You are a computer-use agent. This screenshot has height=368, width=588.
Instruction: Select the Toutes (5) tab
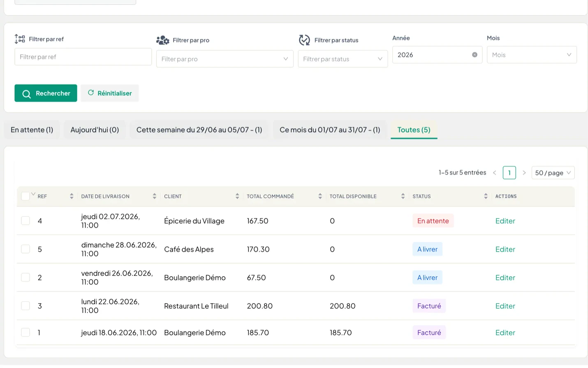click(x=414, y=130)
